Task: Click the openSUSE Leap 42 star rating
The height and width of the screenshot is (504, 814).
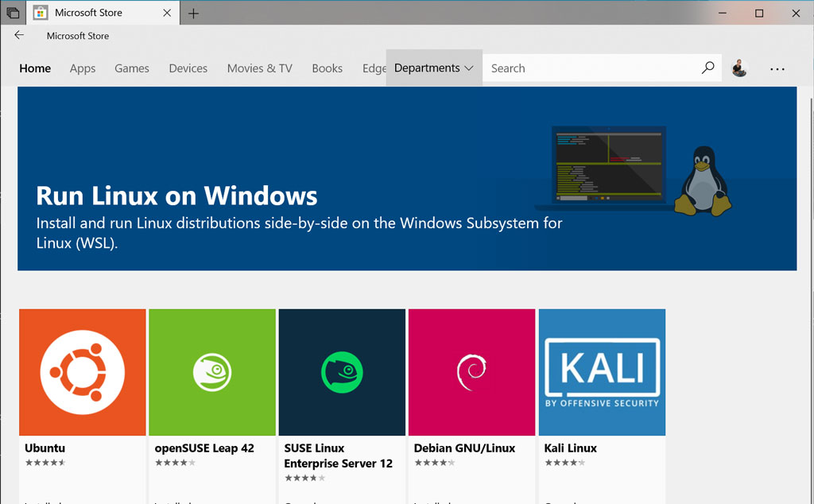Action: click(175, 463)
